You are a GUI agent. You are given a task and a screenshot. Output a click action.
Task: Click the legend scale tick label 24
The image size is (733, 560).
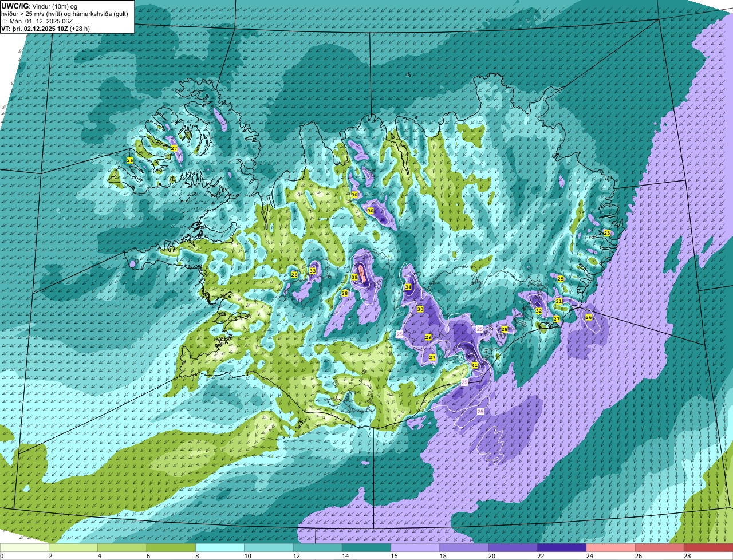coord(589,556)
